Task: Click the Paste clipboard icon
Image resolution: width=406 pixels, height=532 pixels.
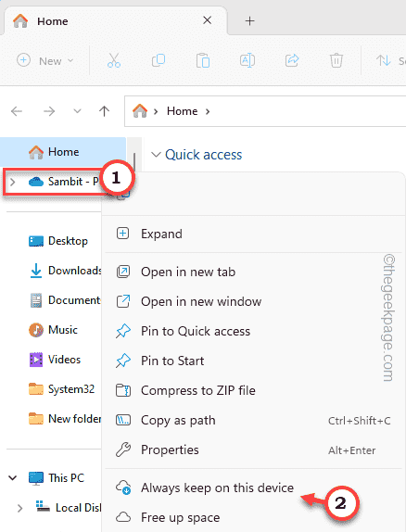Action: pos(203,61)
